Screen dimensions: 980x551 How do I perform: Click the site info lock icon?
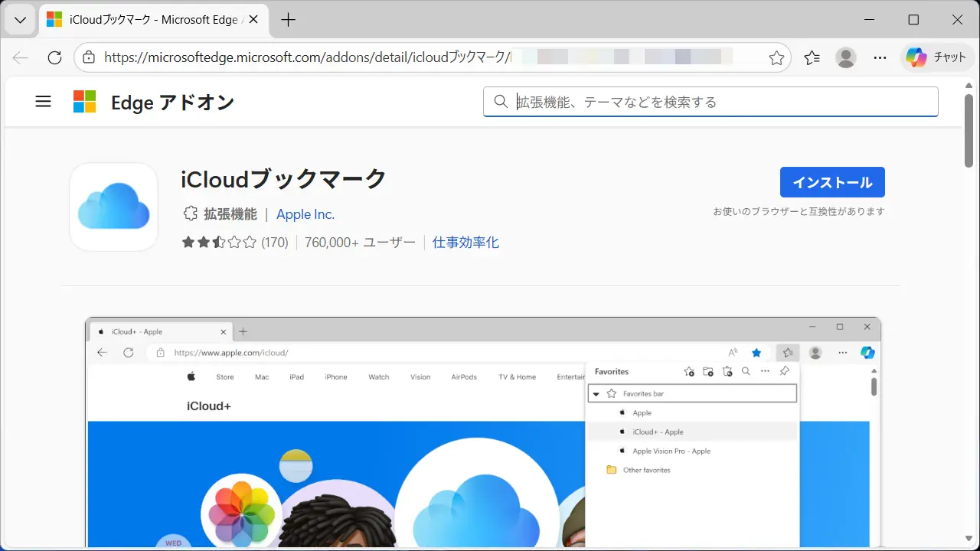[x=89, y=57]
